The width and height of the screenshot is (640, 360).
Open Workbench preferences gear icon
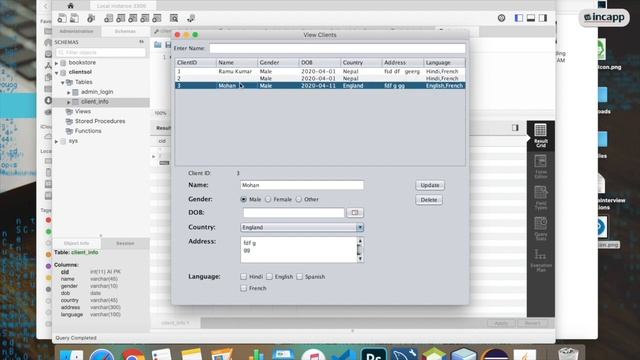pos(502,18)
